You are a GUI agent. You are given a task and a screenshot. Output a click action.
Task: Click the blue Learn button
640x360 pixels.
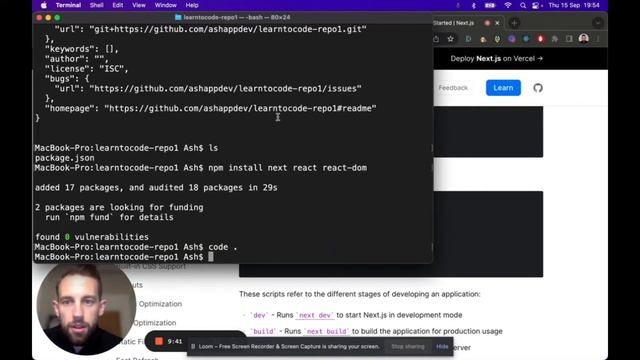pyautogui.click(x=503, y=88)
